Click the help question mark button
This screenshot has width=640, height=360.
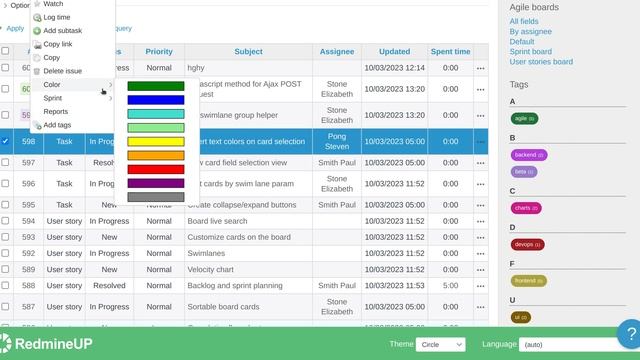pos(630,334)
